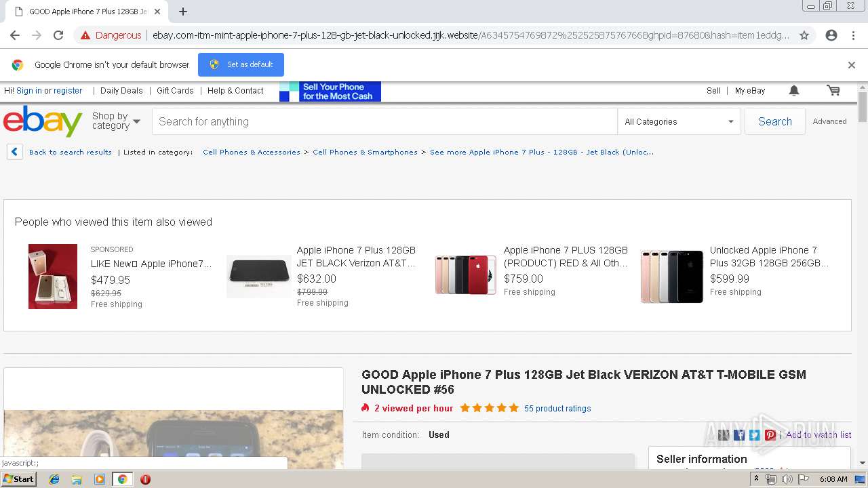Click the Sign in link
Image resolution: width=868 pixels, height=488 pixels.
tap(29, 90)
